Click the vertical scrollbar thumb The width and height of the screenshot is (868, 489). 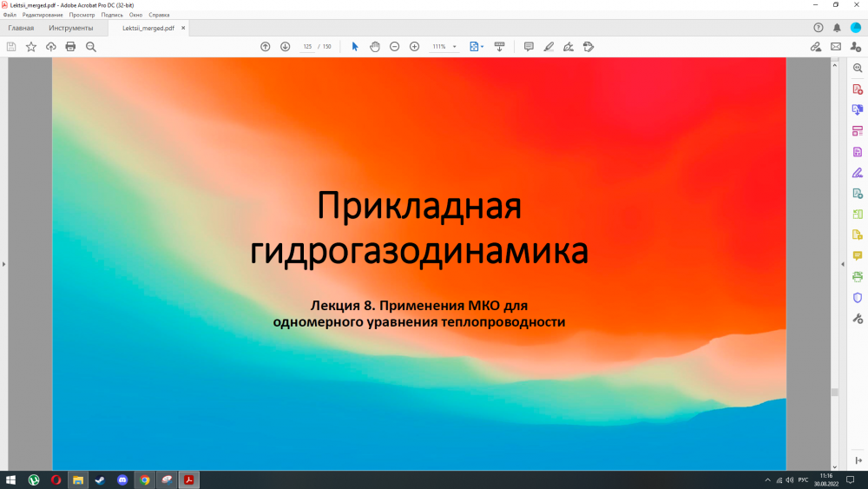coord(834,393)
